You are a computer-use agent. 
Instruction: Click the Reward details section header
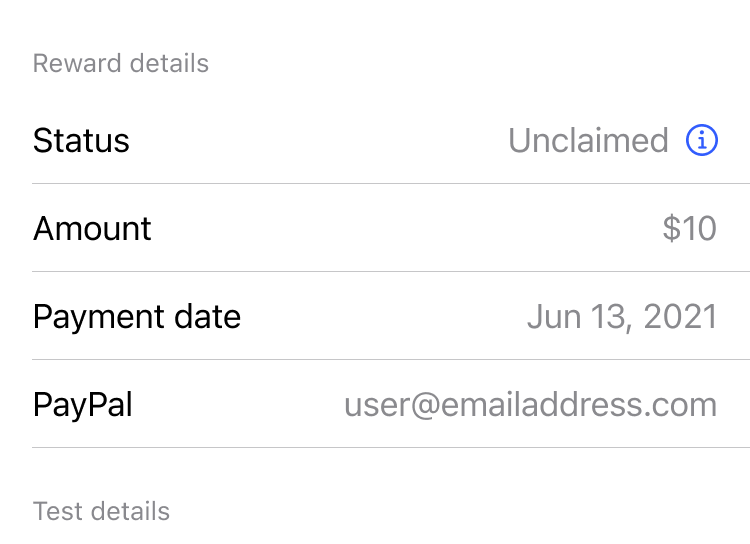point(121,64)
